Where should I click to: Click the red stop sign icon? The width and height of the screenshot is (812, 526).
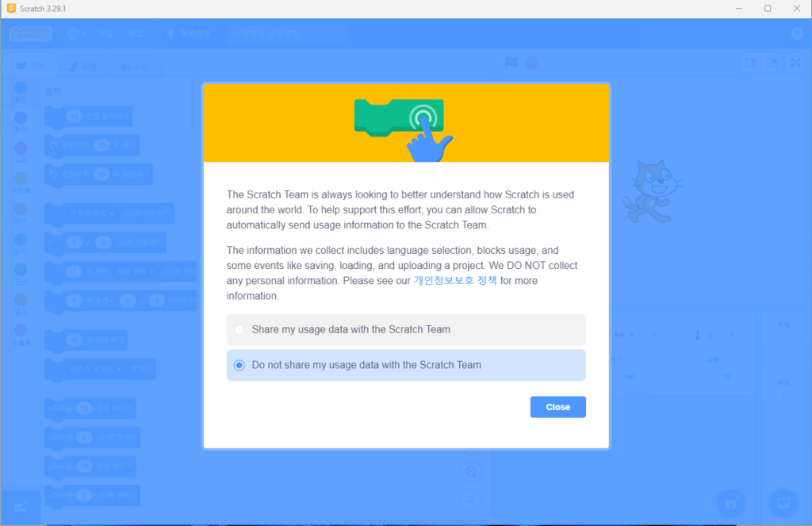pos(532,63)
